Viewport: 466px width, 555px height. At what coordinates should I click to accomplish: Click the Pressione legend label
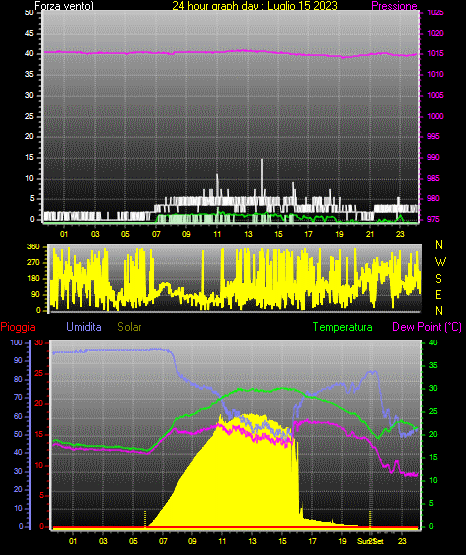point(394,6)
